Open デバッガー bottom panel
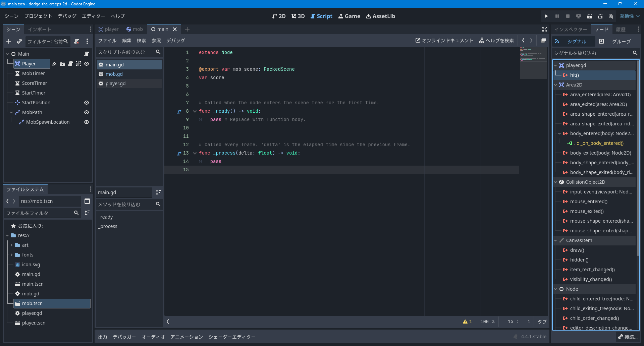The width and height of the screenshot is (644, 346). pos(124,337)
